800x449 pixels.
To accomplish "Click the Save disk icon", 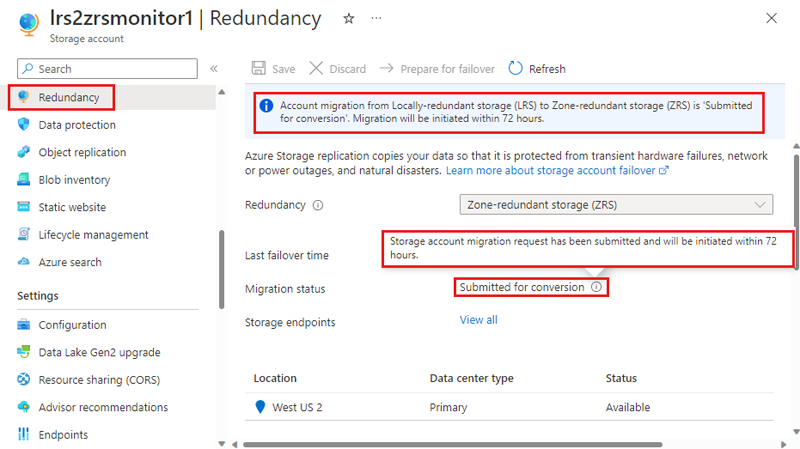I will (x=259, y=68).
